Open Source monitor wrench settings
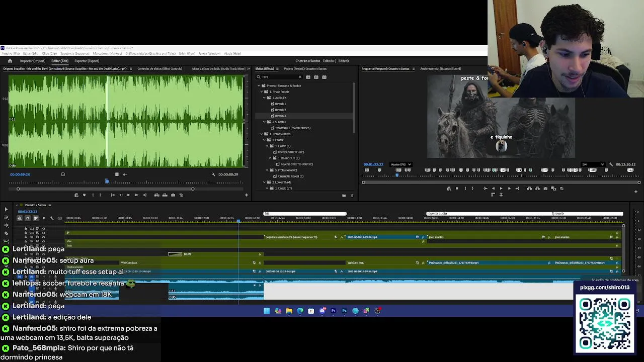Screen dimensions: 644x362 213,174
